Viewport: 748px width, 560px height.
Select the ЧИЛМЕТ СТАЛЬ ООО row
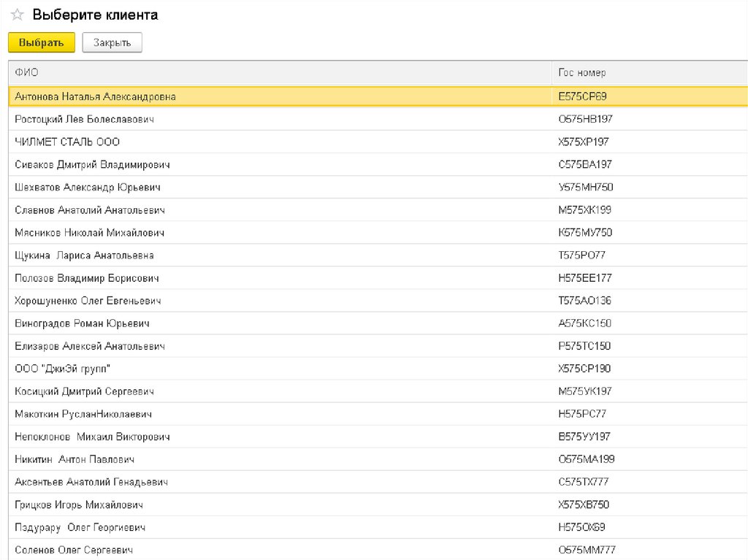[67, 142]
